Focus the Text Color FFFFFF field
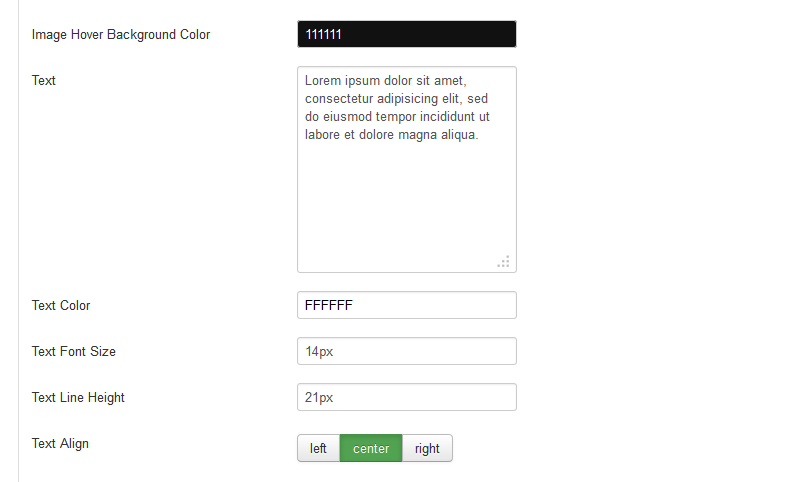This screenshot has width=798, height=482. click(407, 305)
